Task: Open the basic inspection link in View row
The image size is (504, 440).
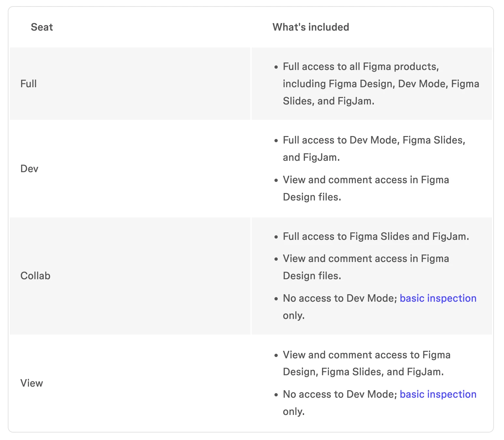Action: tap(438, 394)
